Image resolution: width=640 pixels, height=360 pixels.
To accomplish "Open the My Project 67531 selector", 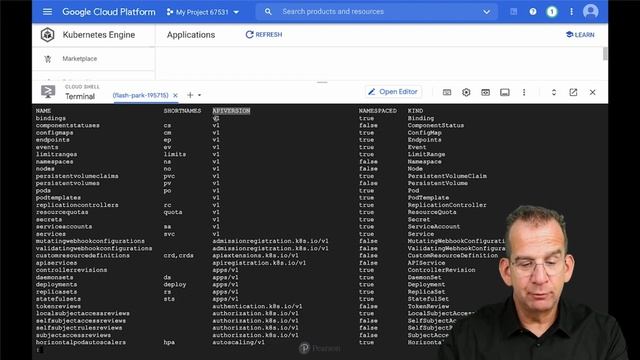I will click(x=203, y=12).
